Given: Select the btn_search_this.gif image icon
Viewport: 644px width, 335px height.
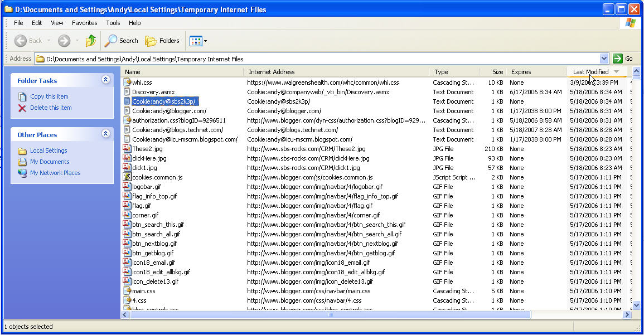Looking at the screenshot, I should pyautogui.click(x=127, y=224).
